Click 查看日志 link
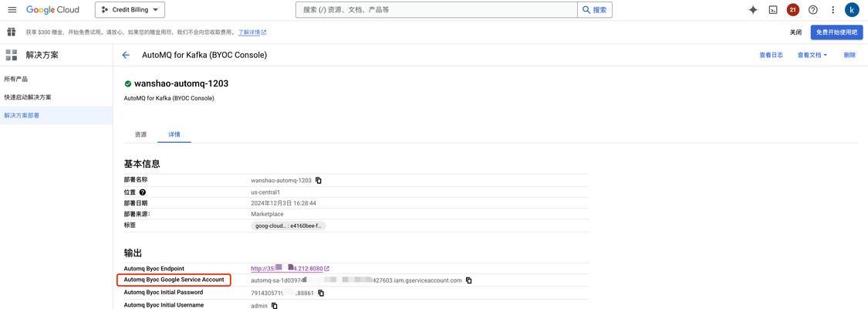The width and height of the screenshot is (868, 309). 771,56
